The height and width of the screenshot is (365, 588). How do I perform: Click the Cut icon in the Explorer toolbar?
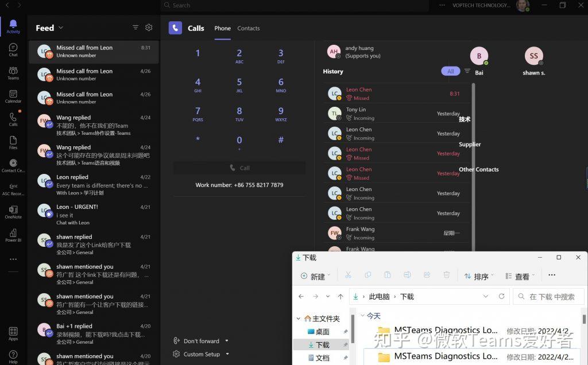(x=348, y=275)
